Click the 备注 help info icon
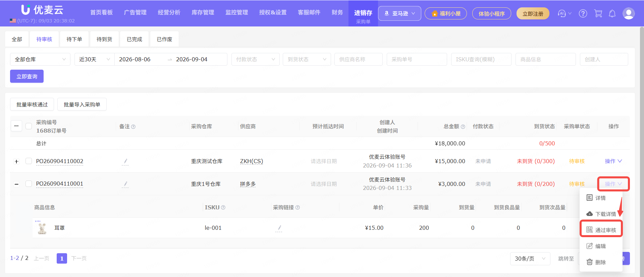The image size is (644, 277). click(133, 127)
